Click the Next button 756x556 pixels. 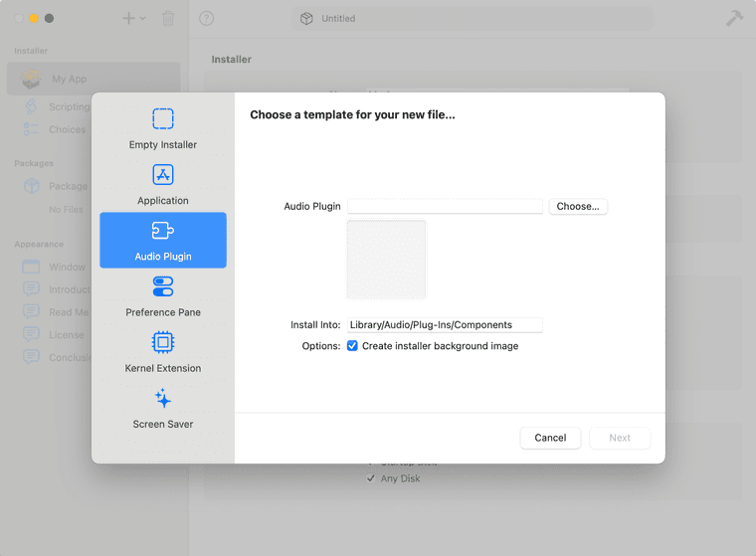tap(620, 438)
